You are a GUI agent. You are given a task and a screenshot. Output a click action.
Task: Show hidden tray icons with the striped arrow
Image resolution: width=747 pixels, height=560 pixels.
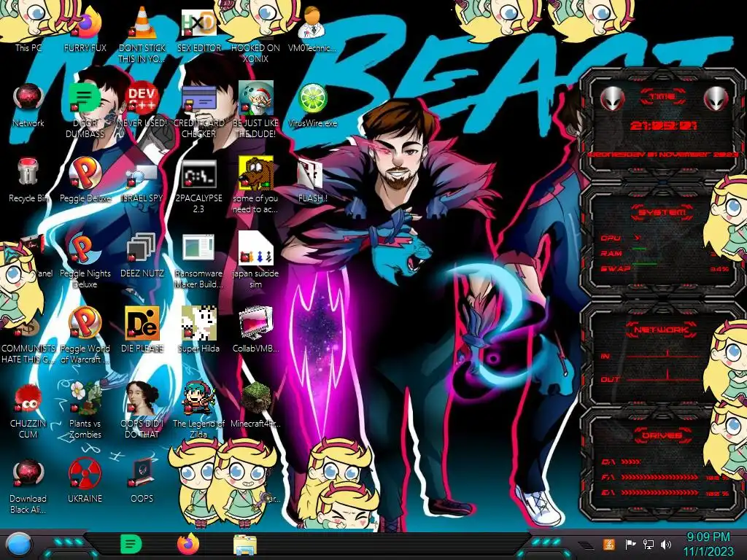(x=585, y=545)
